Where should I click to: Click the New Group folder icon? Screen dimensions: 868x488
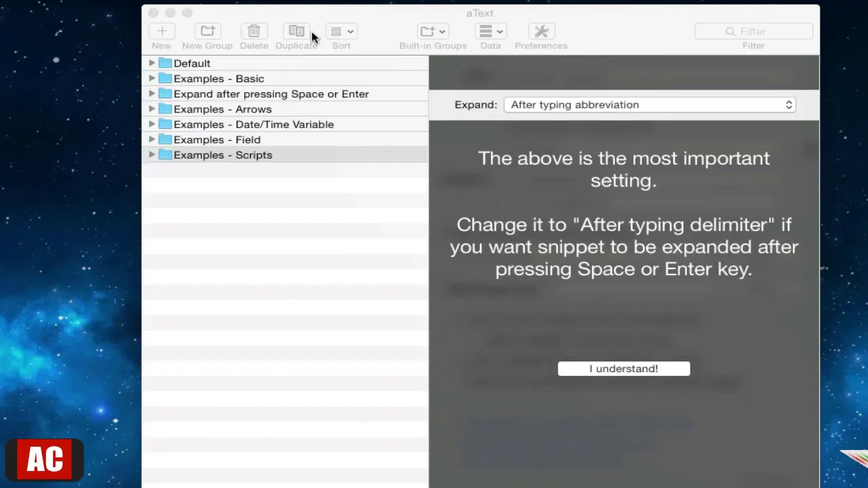click(208, 31)
